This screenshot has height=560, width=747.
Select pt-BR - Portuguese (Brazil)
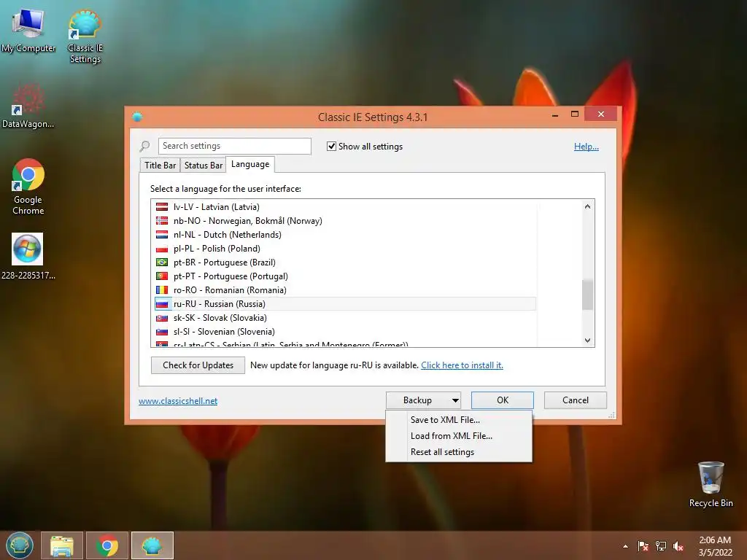(345, 262)
